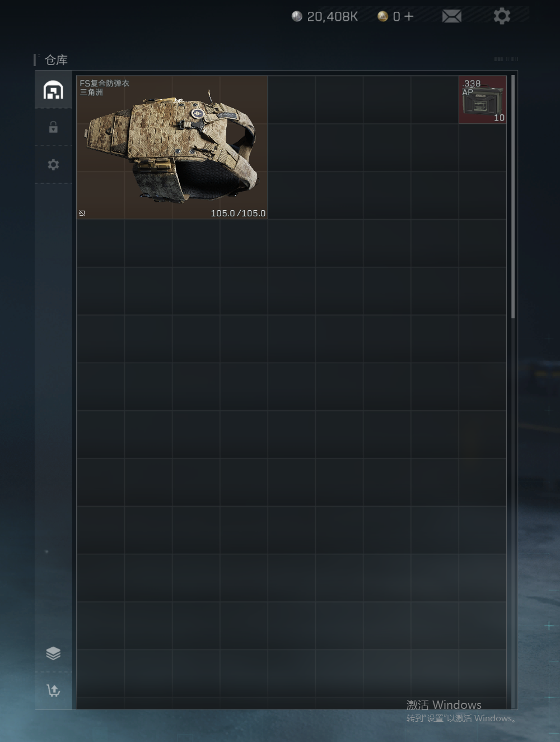
Task: Click the cart sort icon at sidebar bottom
Action: pyautogui.click(x=53, y=690)
